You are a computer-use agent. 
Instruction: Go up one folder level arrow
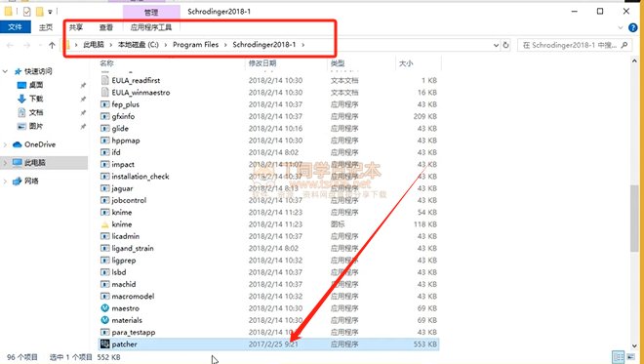[52, 45]
